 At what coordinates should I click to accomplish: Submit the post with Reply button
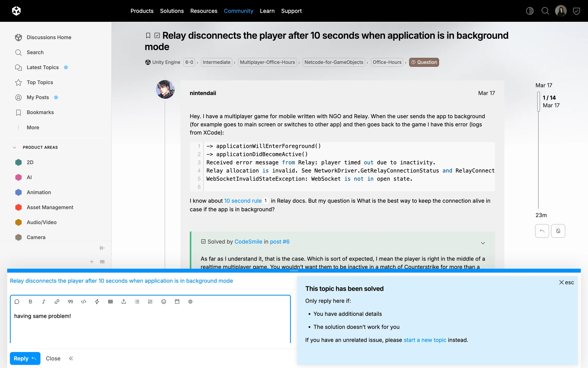(x=25, y=358)
